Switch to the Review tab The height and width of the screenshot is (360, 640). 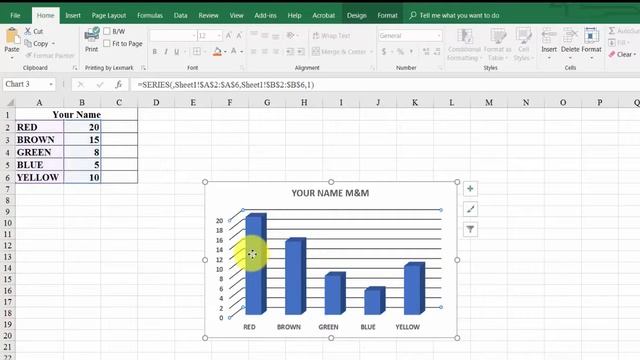click(x=208, y=16)
